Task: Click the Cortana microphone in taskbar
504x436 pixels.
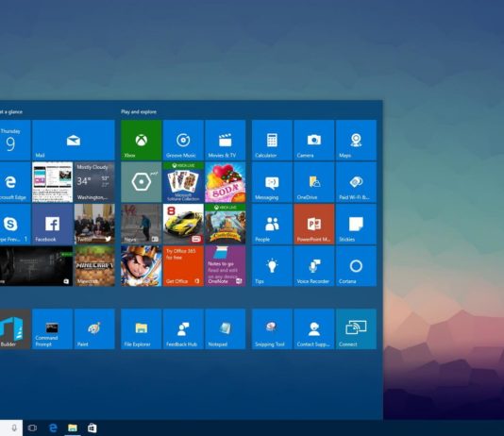Action: (14, 428)
